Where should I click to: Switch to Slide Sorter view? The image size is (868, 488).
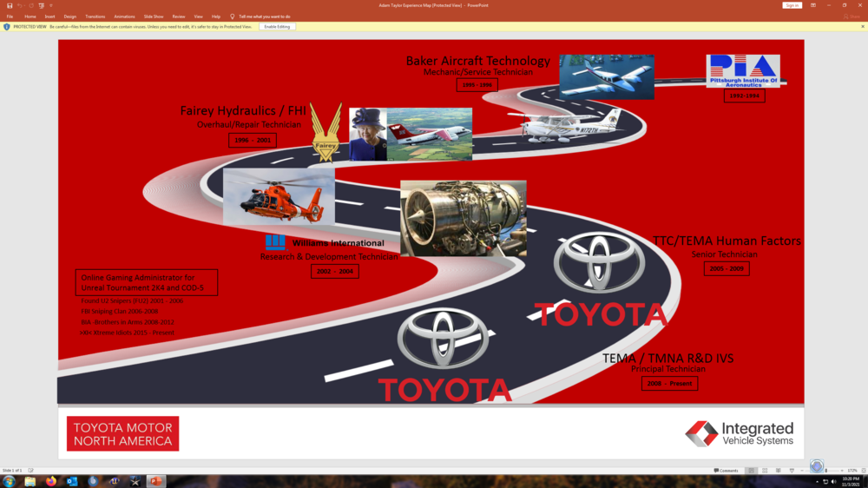[765, 471]
